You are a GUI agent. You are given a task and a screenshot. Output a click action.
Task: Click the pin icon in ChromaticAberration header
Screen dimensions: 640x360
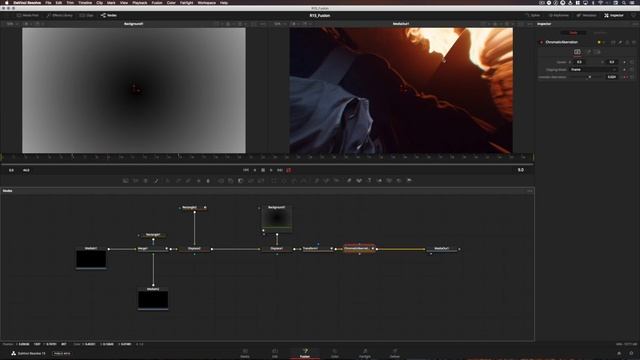pyautogui.click(x=620, y=42)
